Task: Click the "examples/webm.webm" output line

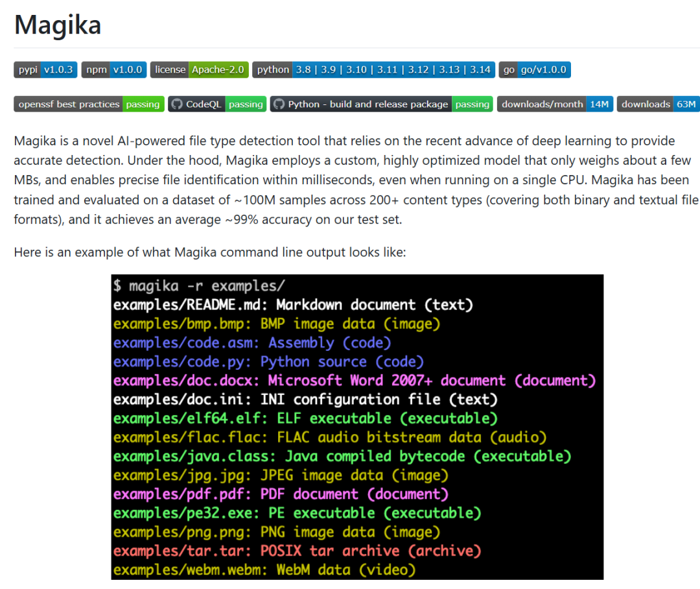Action: 264,570
